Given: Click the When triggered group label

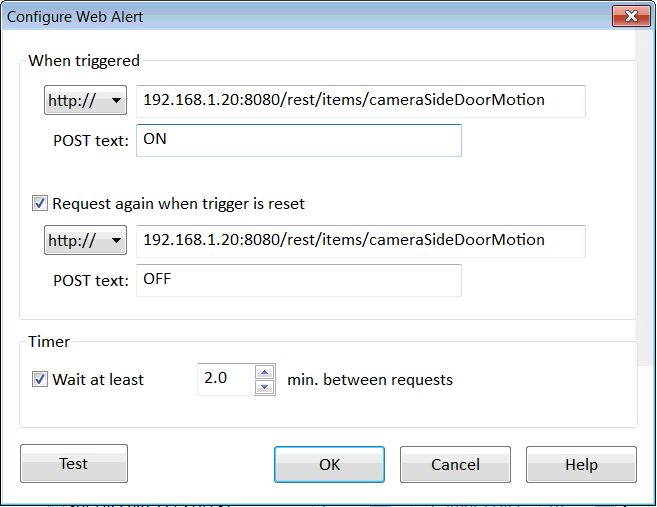Looking at the screenshot, I should [x=84, y=61].
